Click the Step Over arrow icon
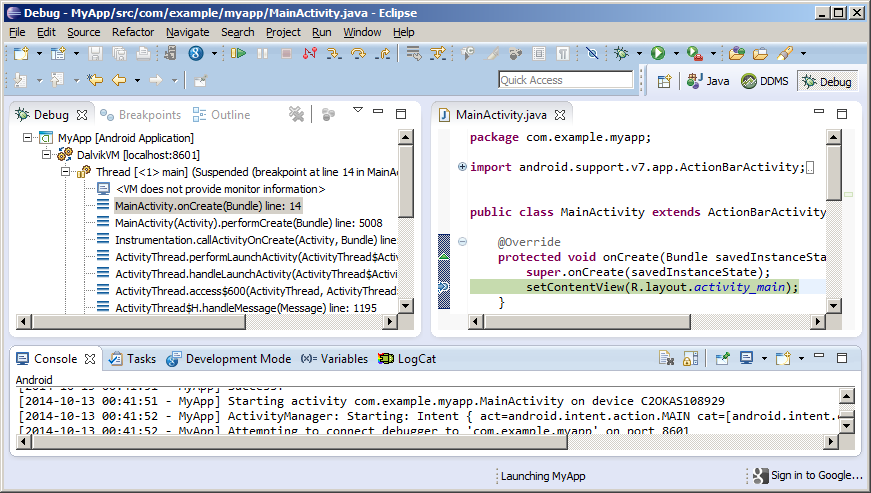This screenshot has height=493, width=871. pyautogui.click(x=358, y=53)
